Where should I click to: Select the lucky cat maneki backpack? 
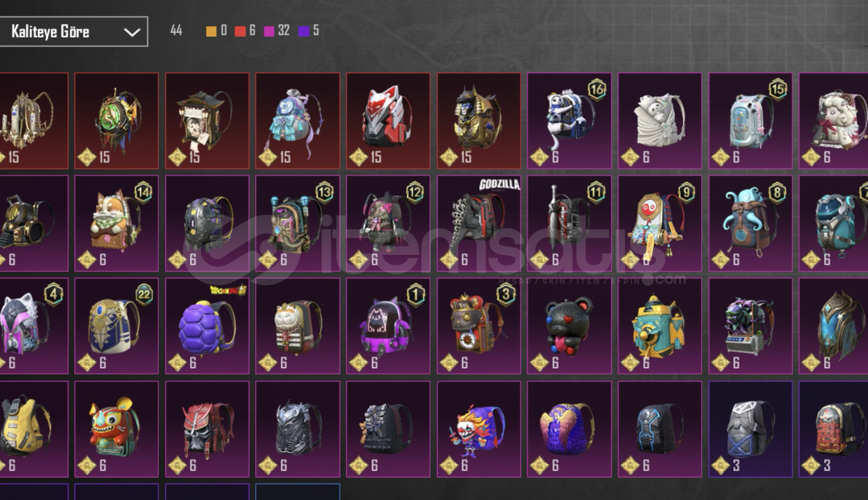[297, 326]
